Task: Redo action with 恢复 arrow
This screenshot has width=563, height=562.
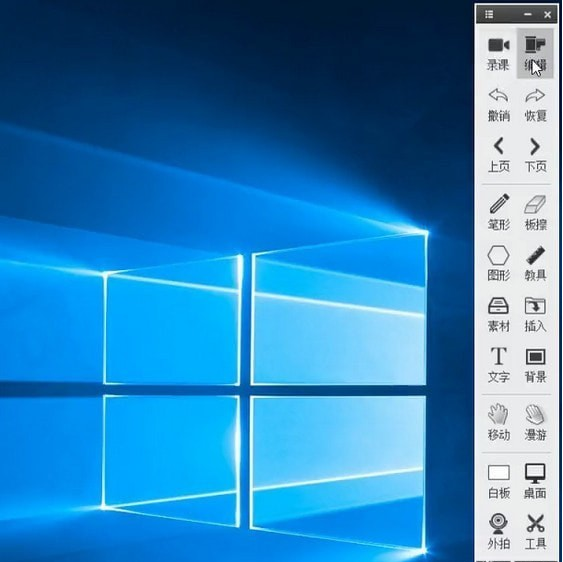Action: 535,104
